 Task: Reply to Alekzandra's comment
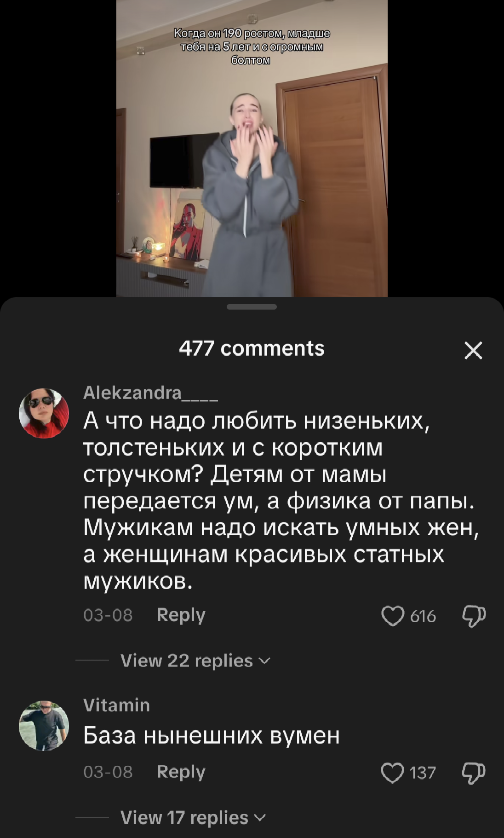pyautogui.click(x=181, y=615)
